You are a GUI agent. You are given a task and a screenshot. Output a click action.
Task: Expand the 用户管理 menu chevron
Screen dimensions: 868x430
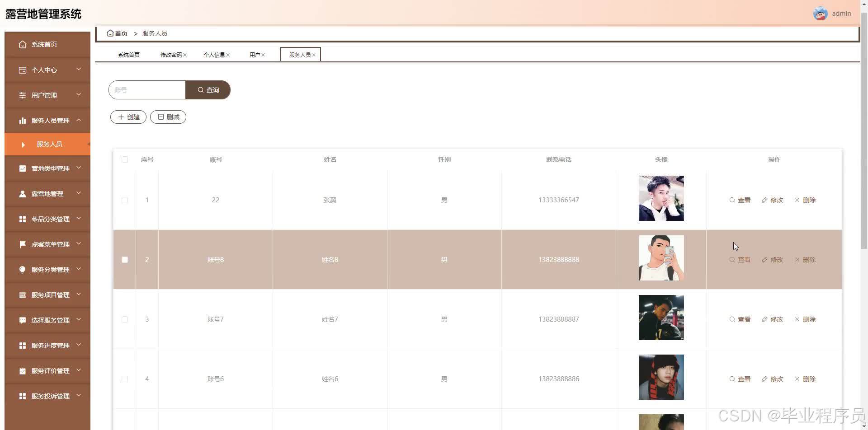click(79, 95)
